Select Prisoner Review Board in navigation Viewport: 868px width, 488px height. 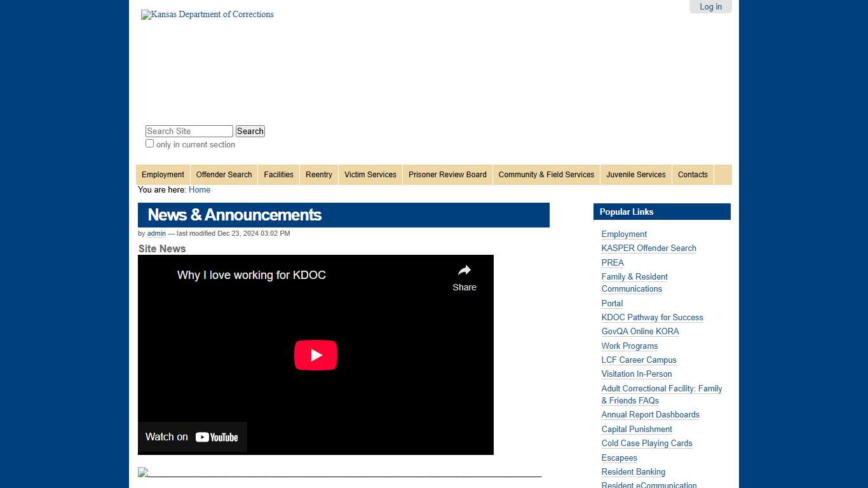pyautogui.click(x=447, y=175)
